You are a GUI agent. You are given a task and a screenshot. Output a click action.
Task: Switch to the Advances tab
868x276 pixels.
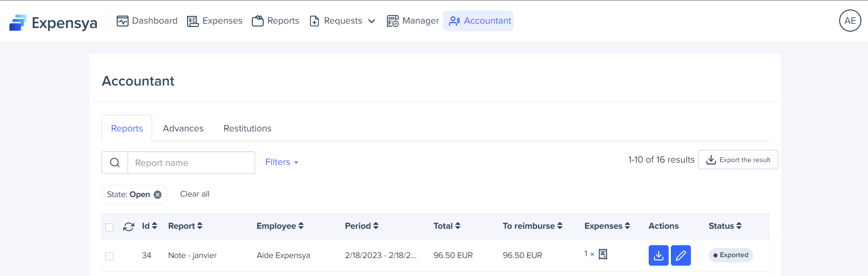pos(183,129)
